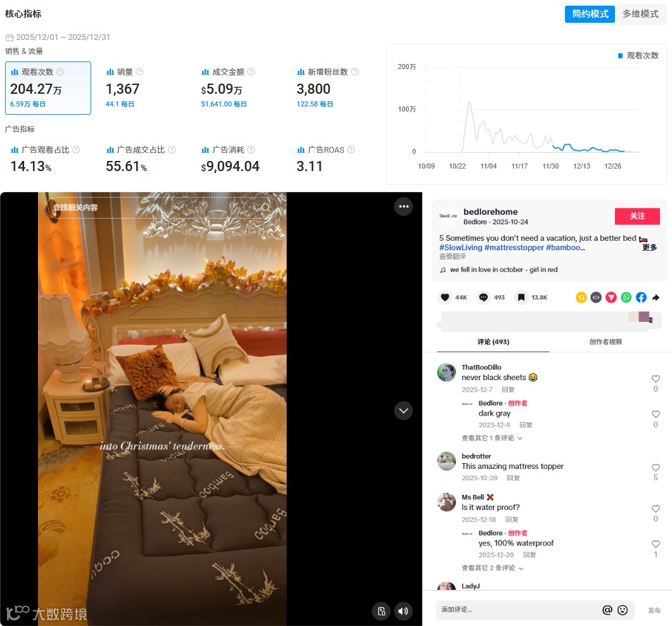Select the 观看次数 metric card
The width and height of the screenshot is (672, 626).
pyautogui.click(x=48, y=88)
